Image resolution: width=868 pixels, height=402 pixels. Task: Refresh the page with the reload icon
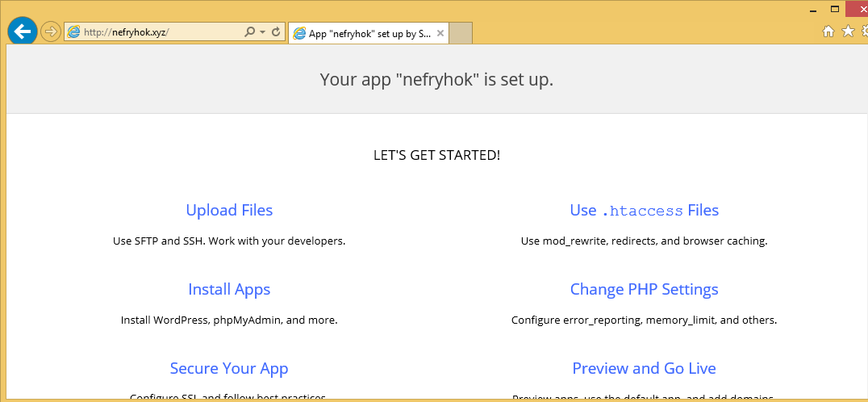276,32
